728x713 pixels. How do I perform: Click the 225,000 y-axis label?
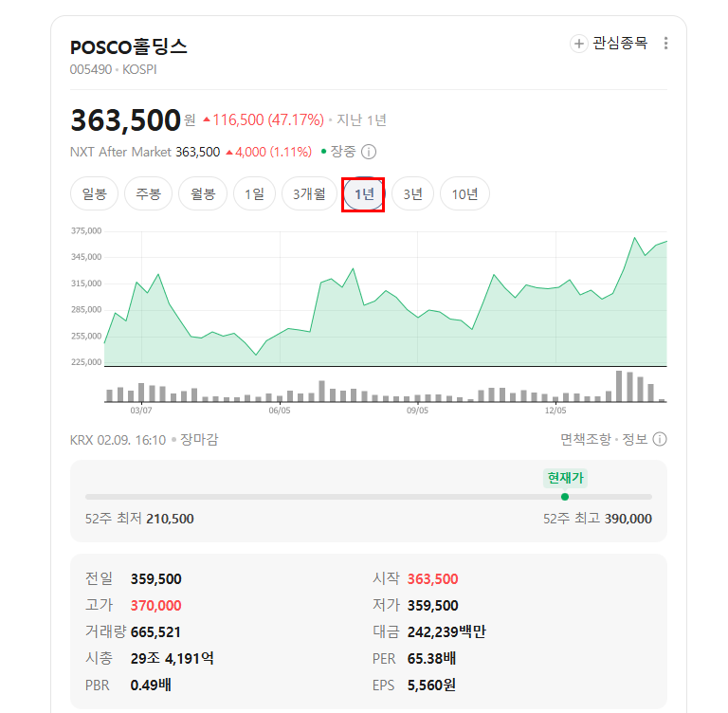coord(86,362)
